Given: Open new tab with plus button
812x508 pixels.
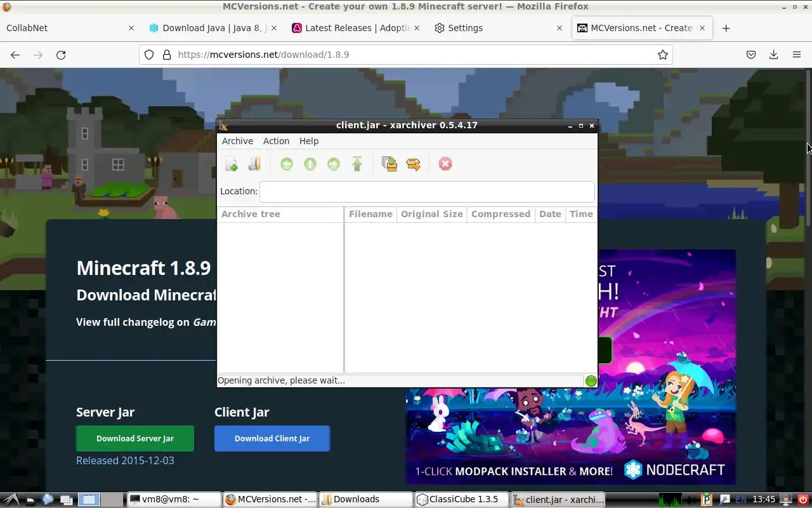Looking at the screenshot, I should tap(726, 28).
